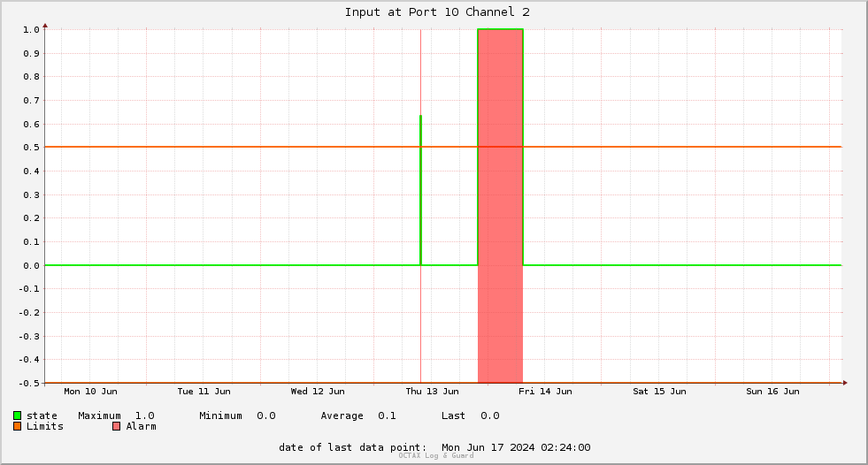Viewport: 868px width, 465px height.
Task: Click the 'Mon 10 Jun' axis label
Action: (x=91, y=392)
